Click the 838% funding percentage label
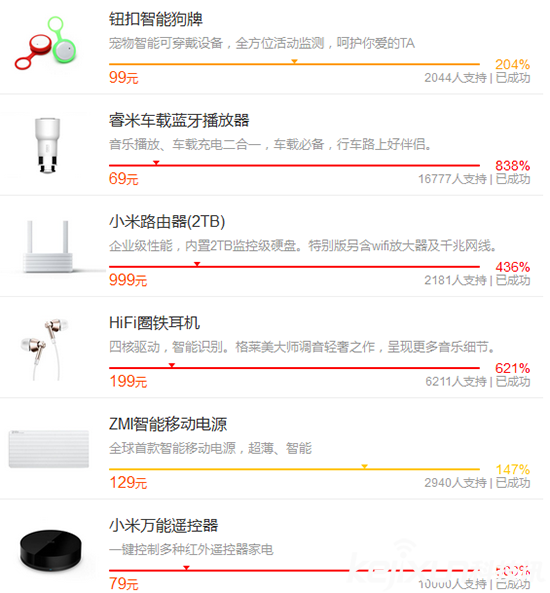 point(513,166)
